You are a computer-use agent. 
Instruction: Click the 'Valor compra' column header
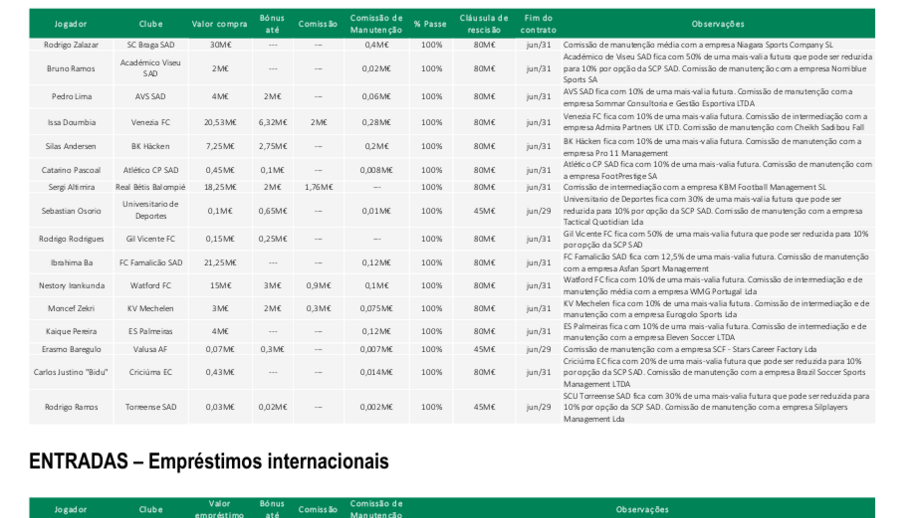(x=219, y=24)
